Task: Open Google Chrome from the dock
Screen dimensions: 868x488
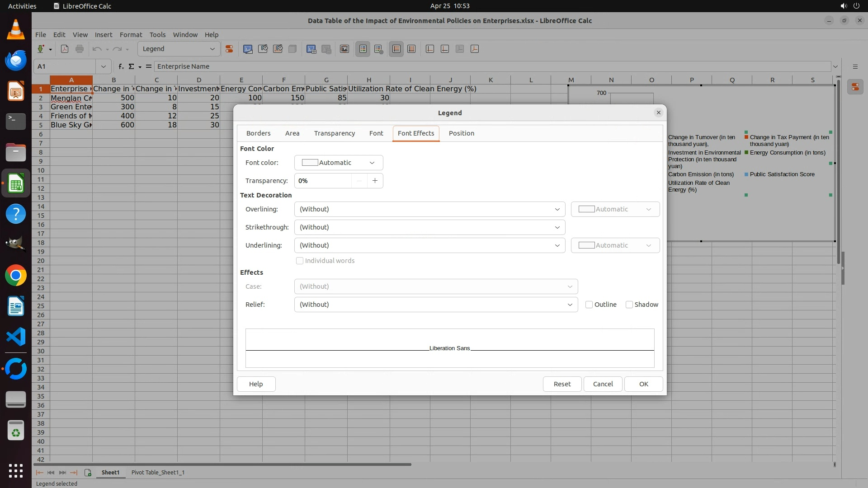Action: pyautogui.click(x=16, y=276)
